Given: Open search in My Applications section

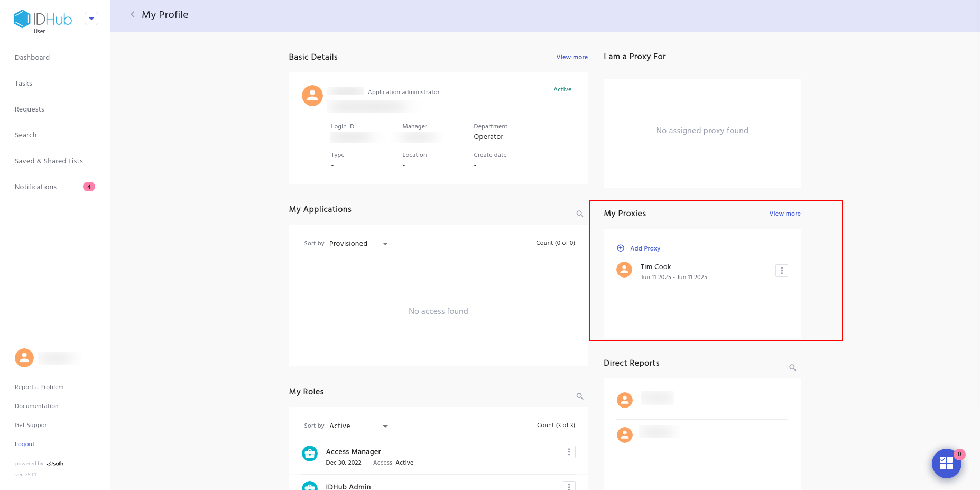Looking at the screenshot, I should pos(580,214).
